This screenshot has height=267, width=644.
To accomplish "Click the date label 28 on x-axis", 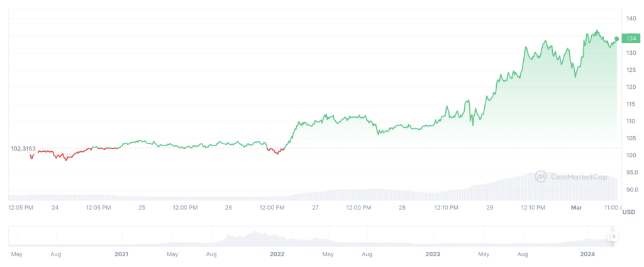I will click(x=402, y=207).
